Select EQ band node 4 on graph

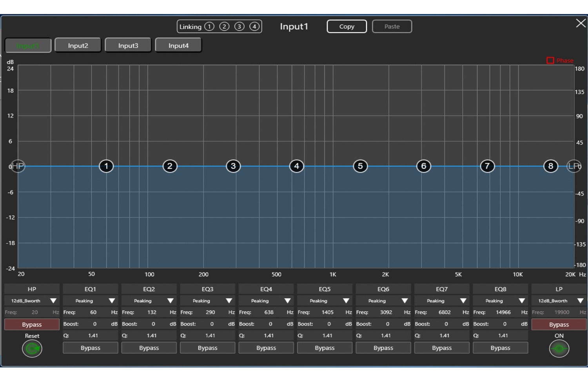[x=297, y=166]
